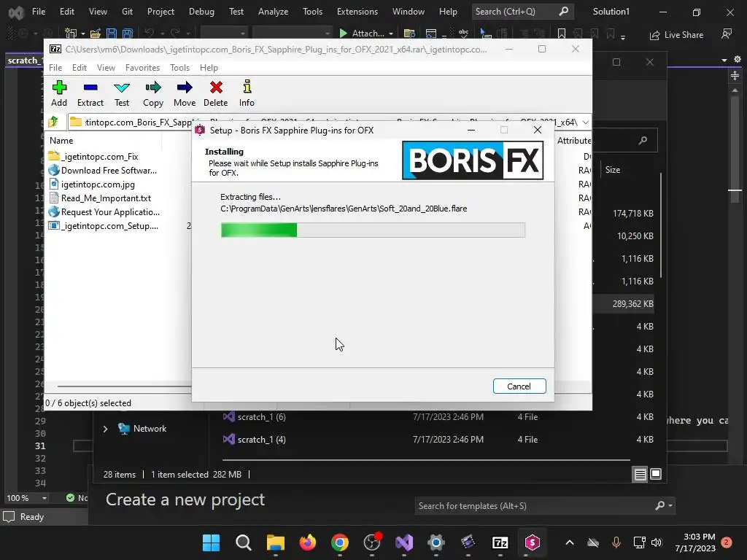Open 7-Zip from taskbar

500,542
